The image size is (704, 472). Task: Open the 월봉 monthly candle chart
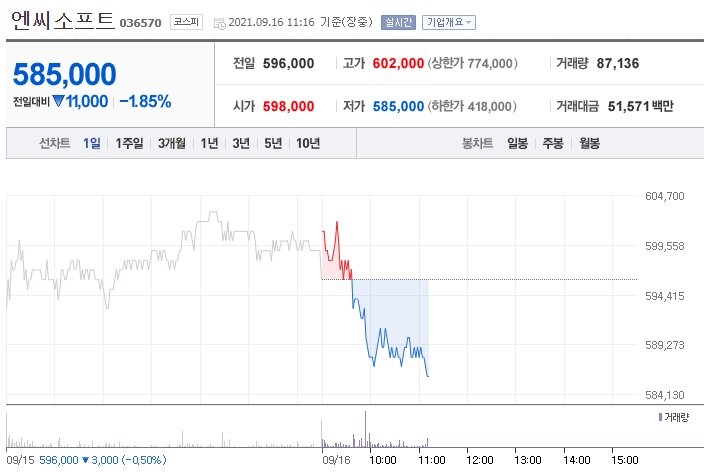589,143
